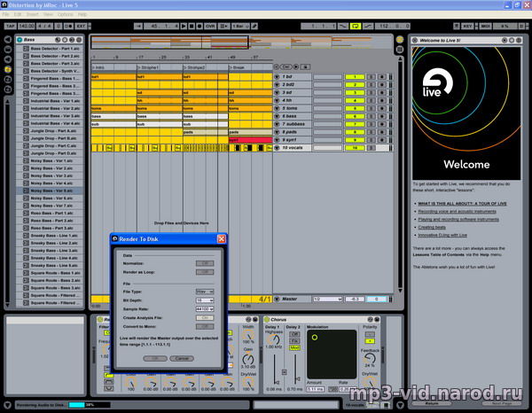Click the transport Stop button
532x413 pixels.
pyautogui.click(x=192, y=26)
